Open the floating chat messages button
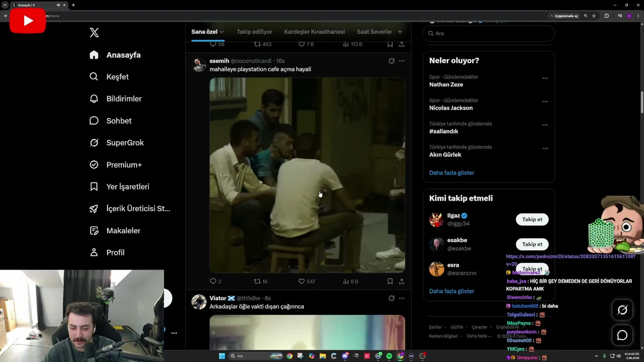This screenshot has height=362, width=644. (622, 335)
